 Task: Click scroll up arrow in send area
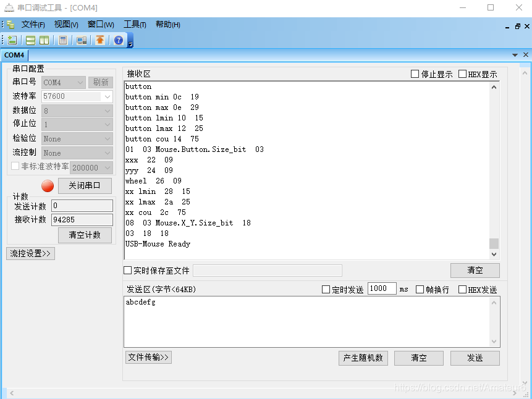pos(494,303)
